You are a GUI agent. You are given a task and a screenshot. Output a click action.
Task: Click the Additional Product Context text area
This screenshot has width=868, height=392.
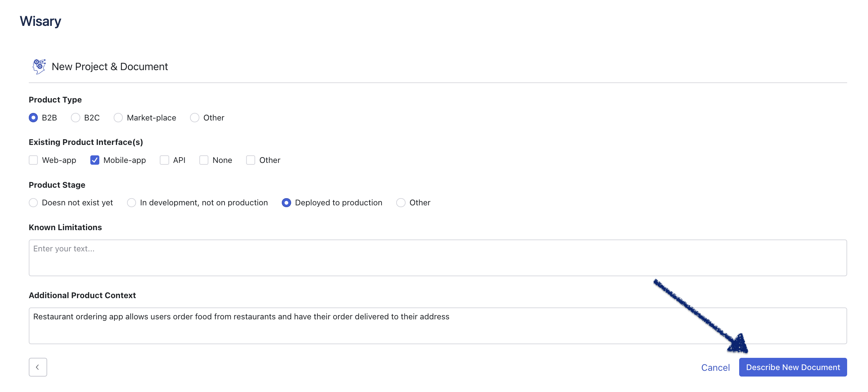[437, 325]
